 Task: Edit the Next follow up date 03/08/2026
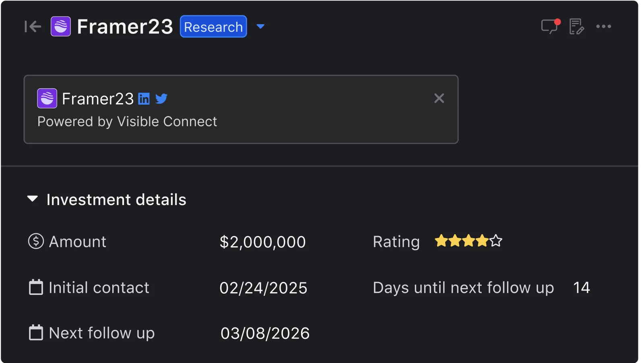coord(265,334)
